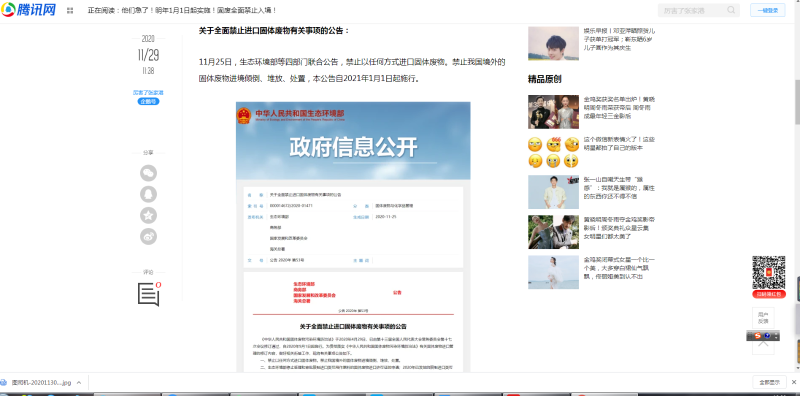Click the Sogou input method S icon
Screen dimensions: 800x396
[x=758, y=336]
